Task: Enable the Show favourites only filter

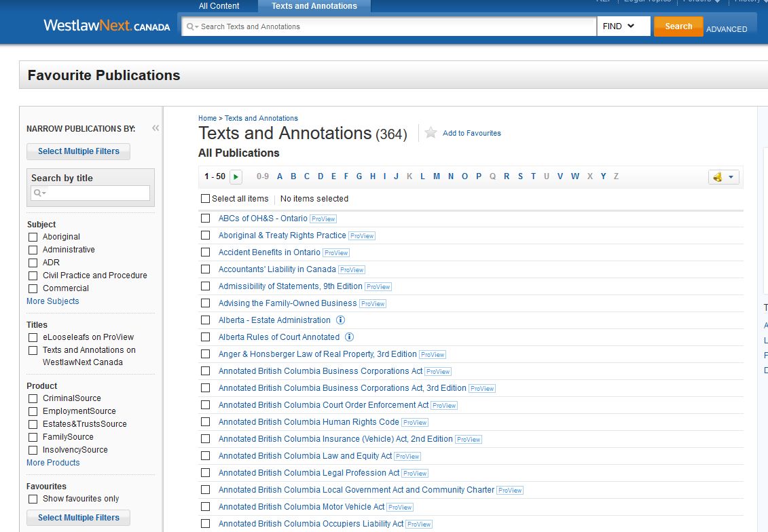Action: coord(32,499)
